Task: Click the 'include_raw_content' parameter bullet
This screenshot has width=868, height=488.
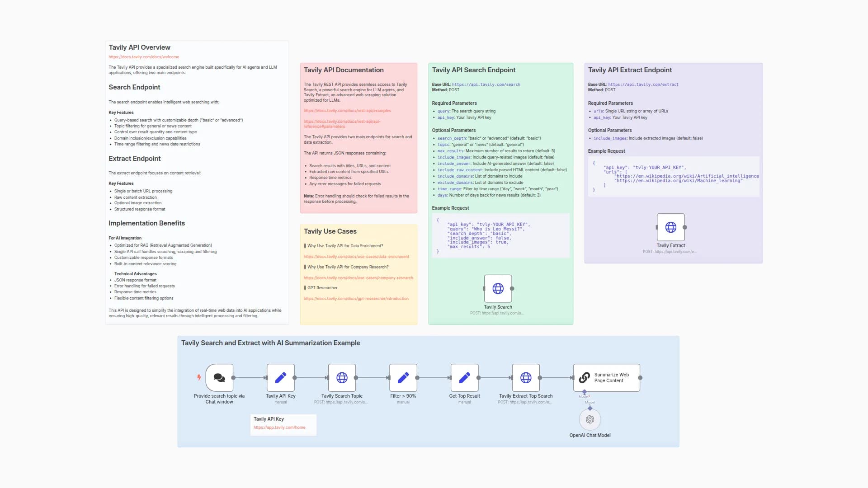Action: [502, 170]
